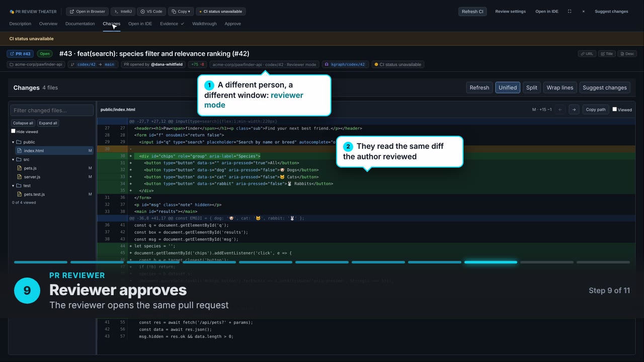Click the codex/42 → main branch chip
This screenshot has width=644, height=362.
[x=93, y=64]
